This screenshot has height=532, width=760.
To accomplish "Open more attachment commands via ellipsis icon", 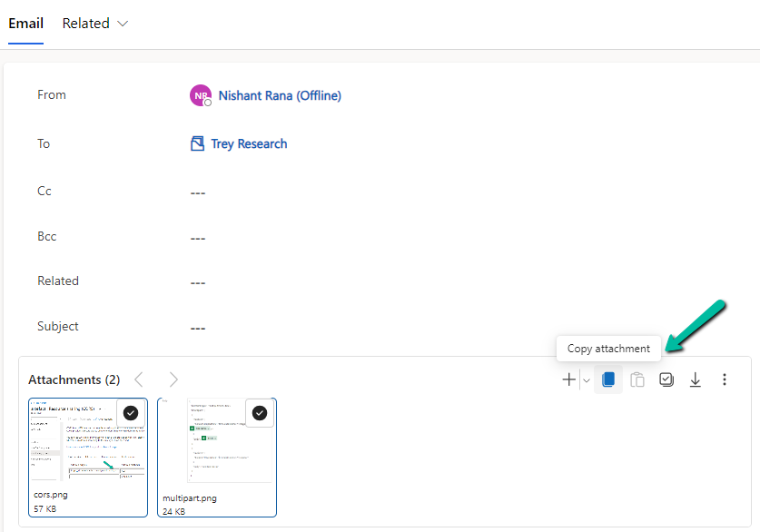I will tap(725, 379).
